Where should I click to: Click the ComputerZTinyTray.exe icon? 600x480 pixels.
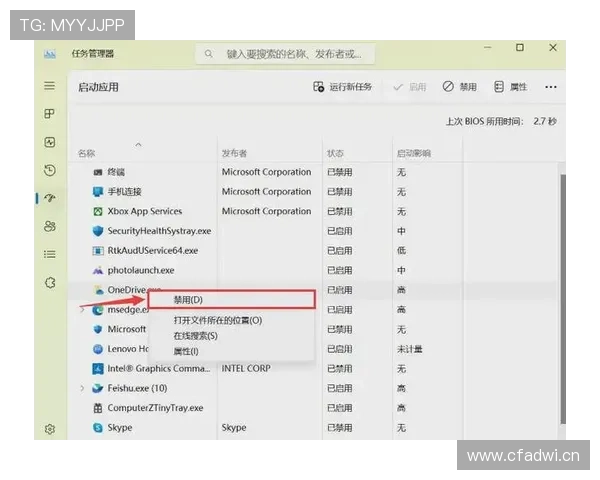pyautogui.click(x=98, y=408)
